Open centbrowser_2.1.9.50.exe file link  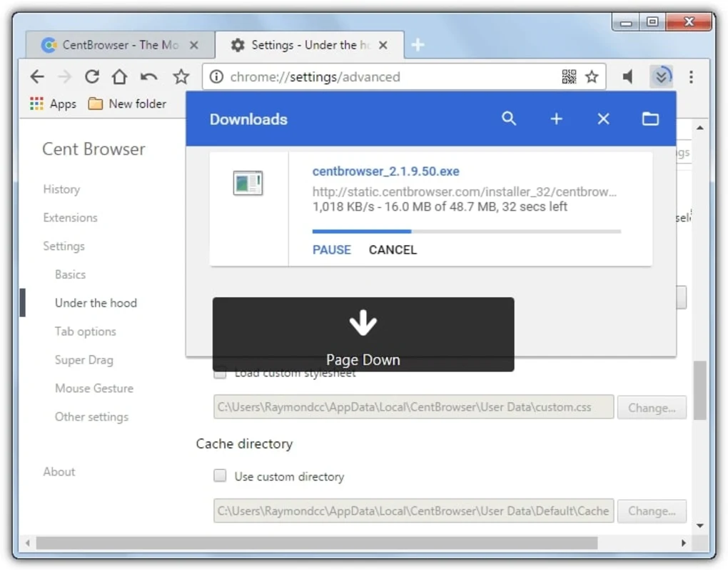tap(386, 171)
